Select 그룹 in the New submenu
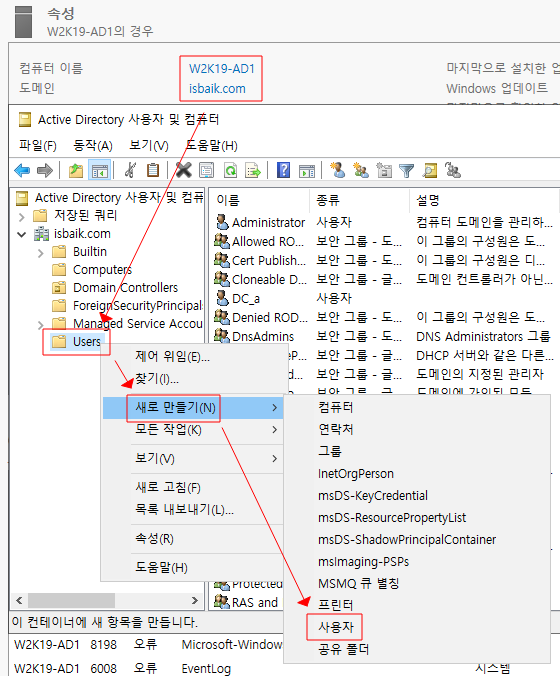Image resolution: width=560 pixels, height=676 pixels. point(330,451)
